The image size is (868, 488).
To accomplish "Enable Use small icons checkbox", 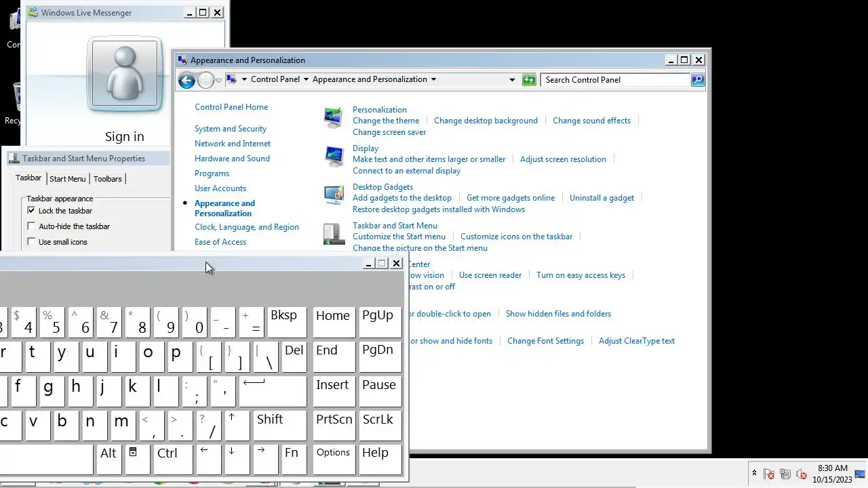I will click(31, 242).
